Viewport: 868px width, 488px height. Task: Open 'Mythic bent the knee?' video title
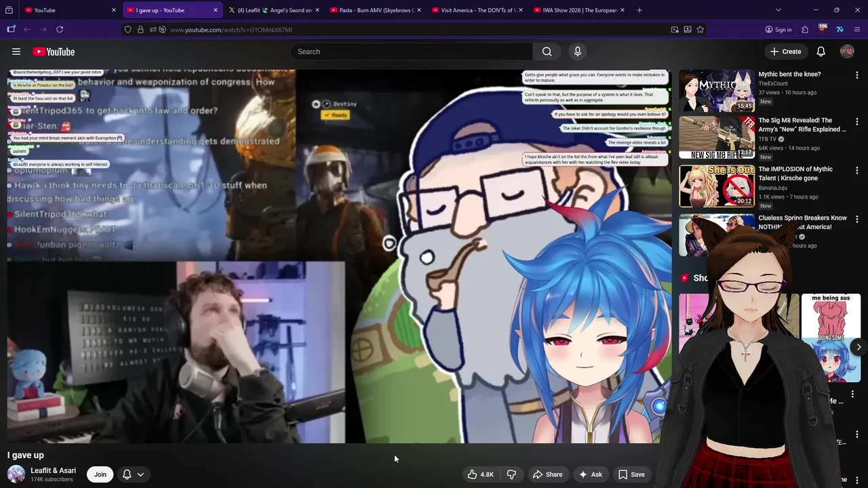789,75
